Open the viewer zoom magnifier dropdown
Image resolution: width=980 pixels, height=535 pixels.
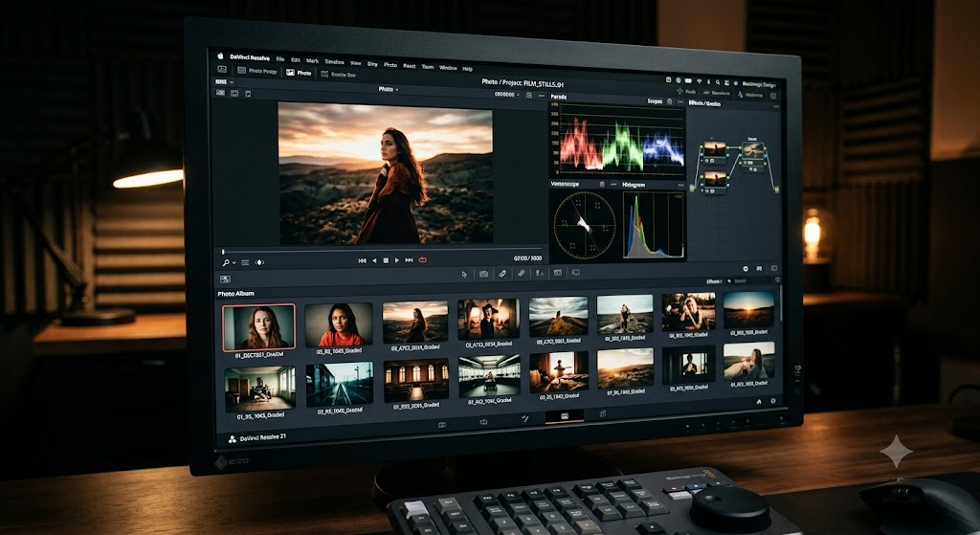point(228,262)
